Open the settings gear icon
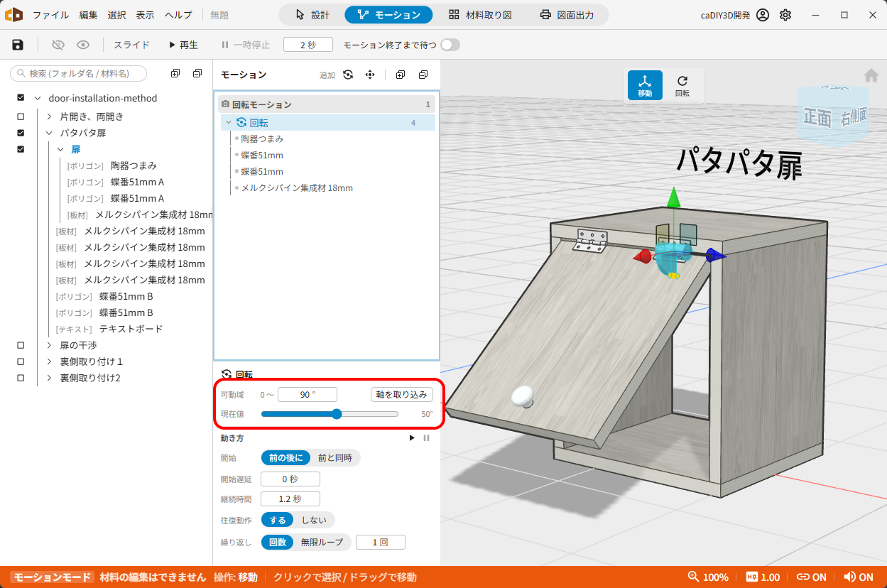 tap(785, 15)
